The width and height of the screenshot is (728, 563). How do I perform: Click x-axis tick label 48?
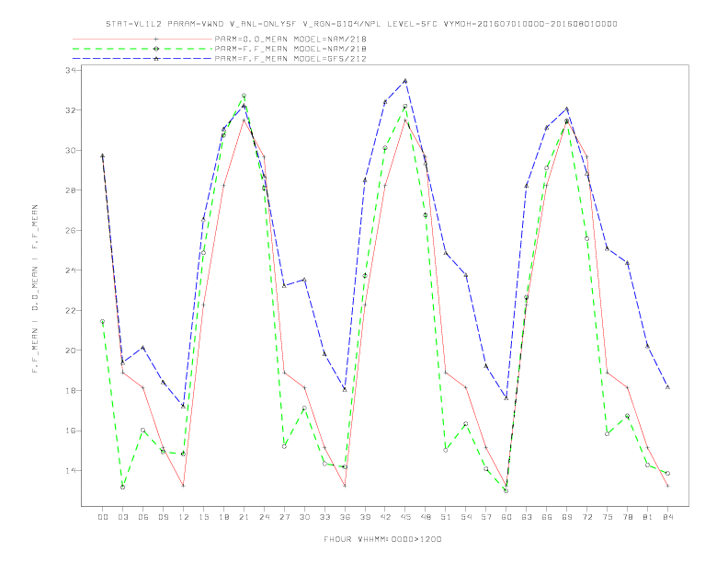click(426, 517)
